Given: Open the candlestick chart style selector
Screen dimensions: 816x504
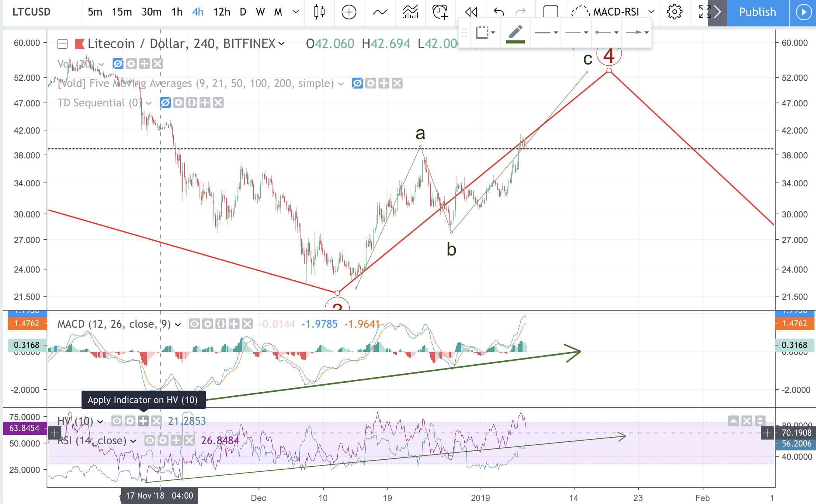Looking at the screenshot, I should click(x=319, y=12).
